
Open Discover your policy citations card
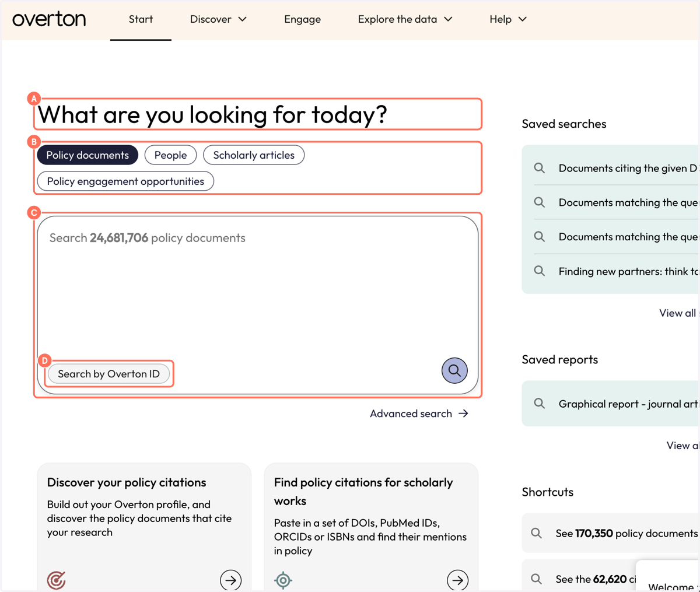coord(144,527)
